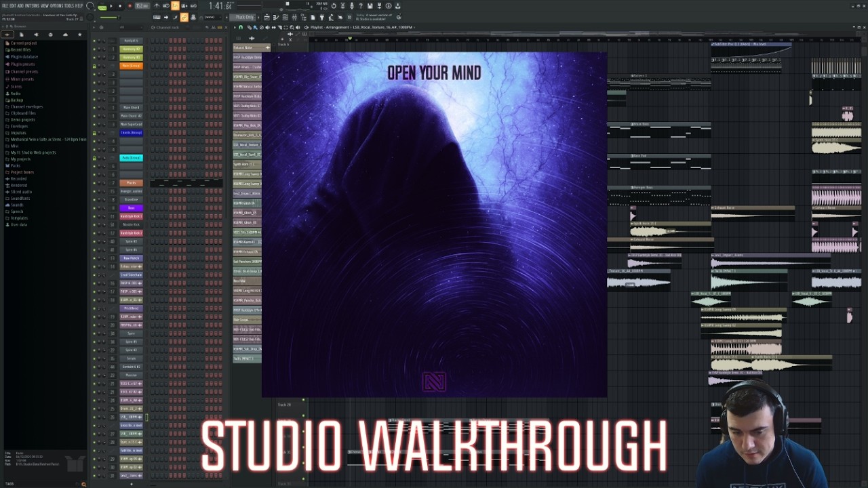Screen dimensions: 868x488
Task: Select the Zoom magnifier tool in Playlist toolbar
Action: (292, 27)
